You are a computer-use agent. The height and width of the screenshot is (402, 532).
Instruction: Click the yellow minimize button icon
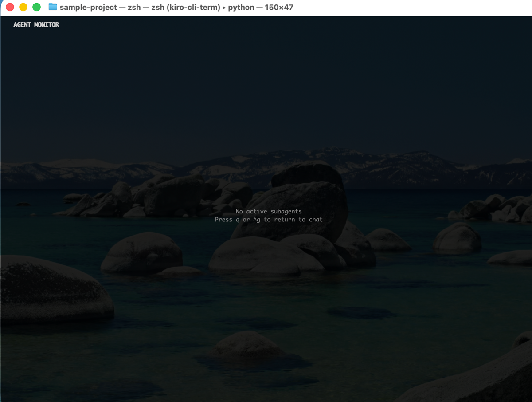coord(23,7)
